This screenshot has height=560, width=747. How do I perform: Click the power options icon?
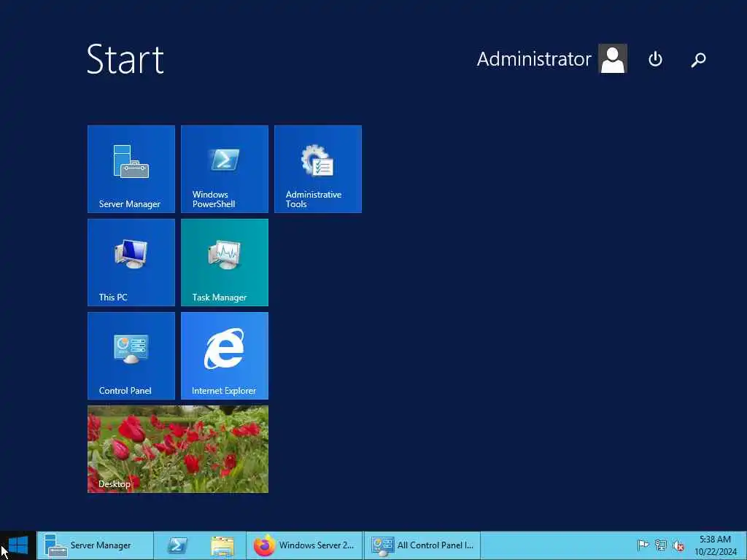point(655,59)
